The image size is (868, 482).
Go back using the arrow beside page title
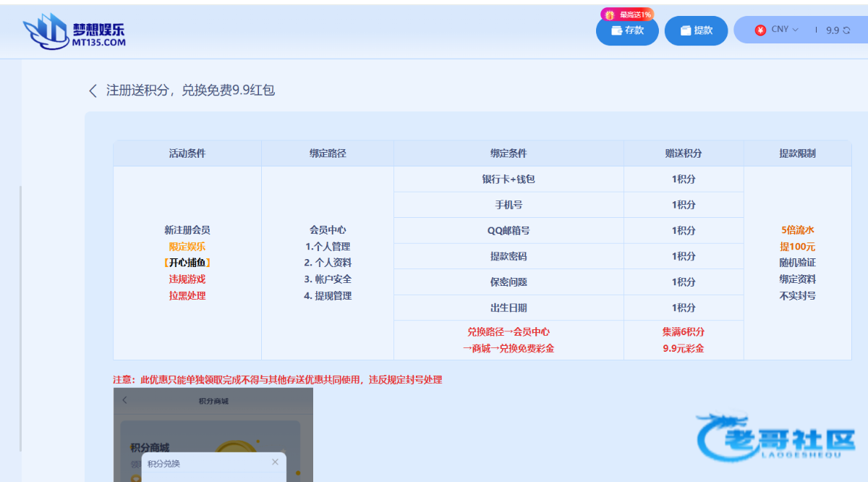click(93, 90)
